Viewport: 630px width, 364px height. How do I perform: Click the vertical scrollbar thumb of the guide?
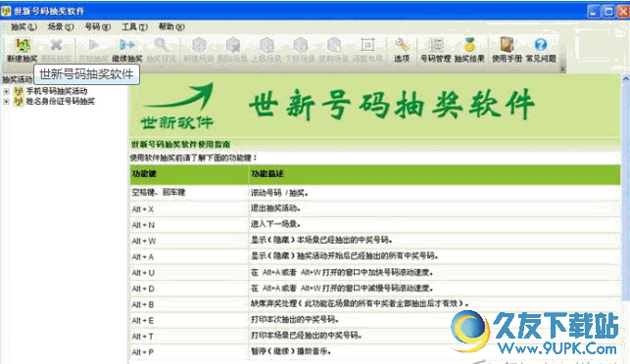(x=625, y=192)
